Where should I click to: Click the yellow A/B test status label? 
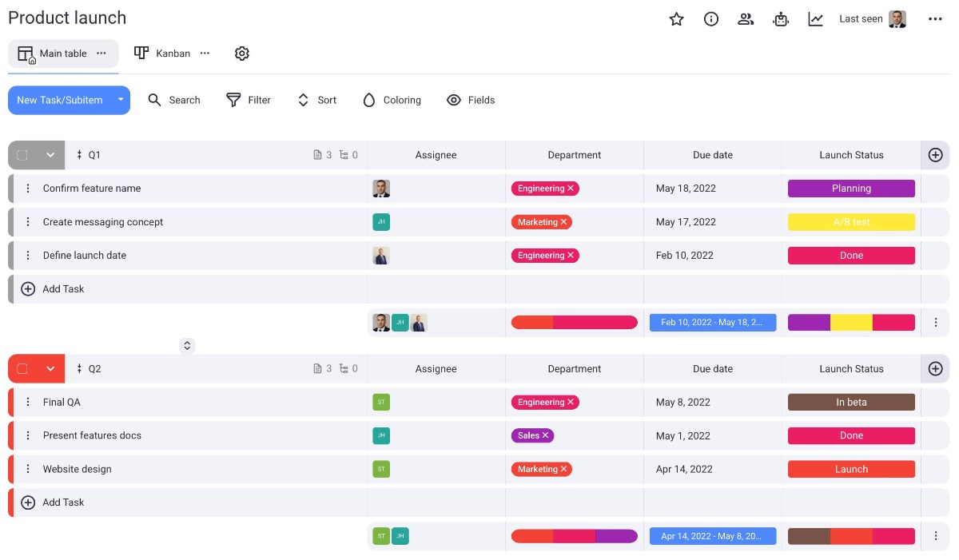coord(851,222)
